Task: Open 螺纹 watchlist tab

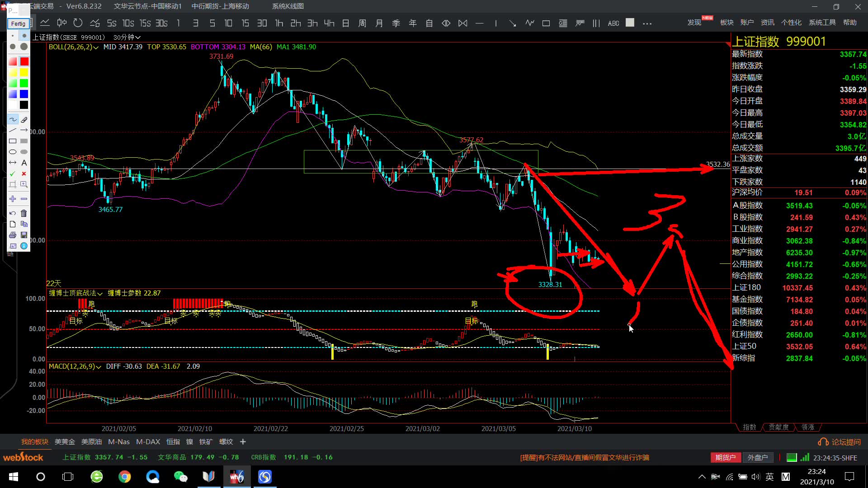Action: (x=226, y=442)
